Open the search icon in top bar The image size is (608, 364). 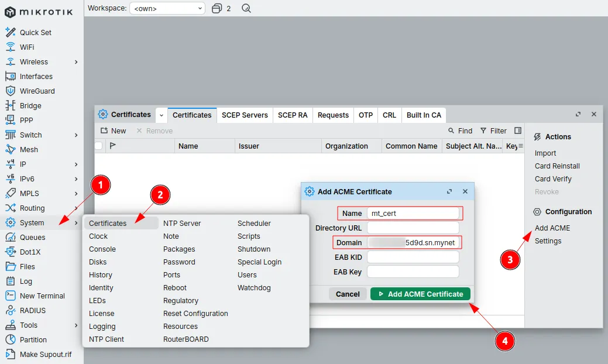tap(246, 8)
